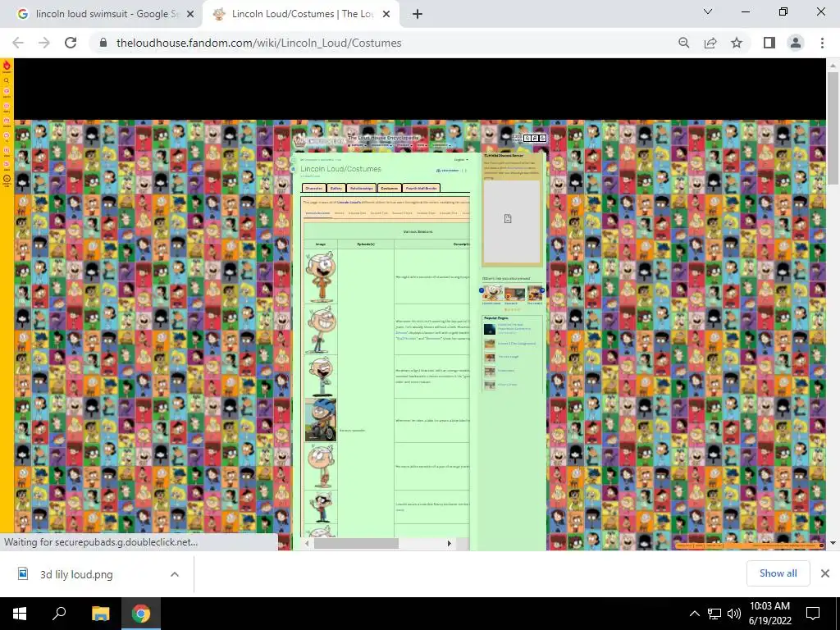Select the Costumes page tab
This screenshot has height=630, width=840.
coord(390,188)
